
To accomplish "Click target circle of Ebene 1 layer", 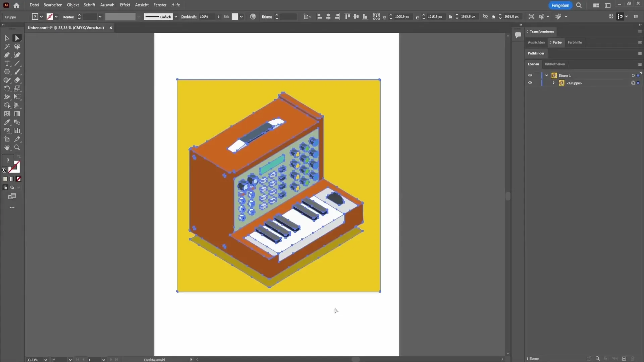I will click(633, 75).
